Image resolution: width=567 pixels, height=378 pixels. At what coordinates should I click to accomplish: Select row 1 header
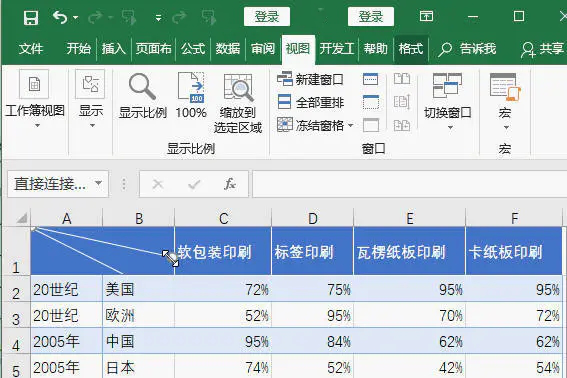pos(16,251)
